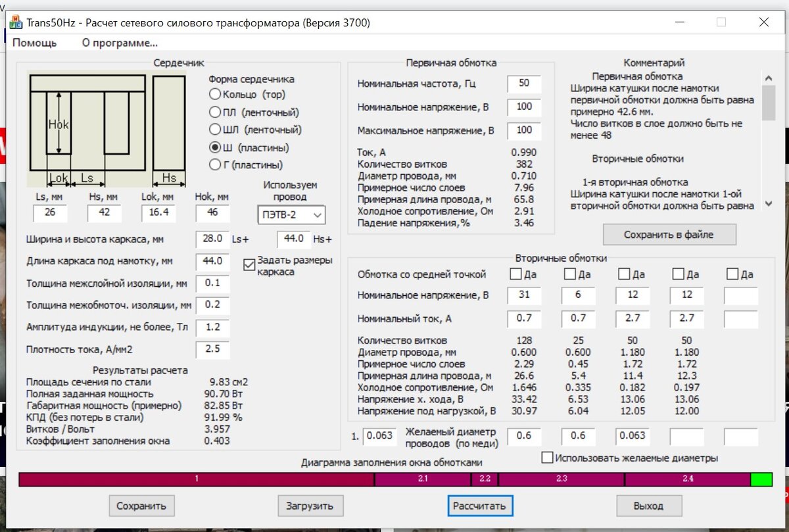Click the Trans50Hz app icon in title bar
This screenshot has width=789, height=532.
(15, 22)
